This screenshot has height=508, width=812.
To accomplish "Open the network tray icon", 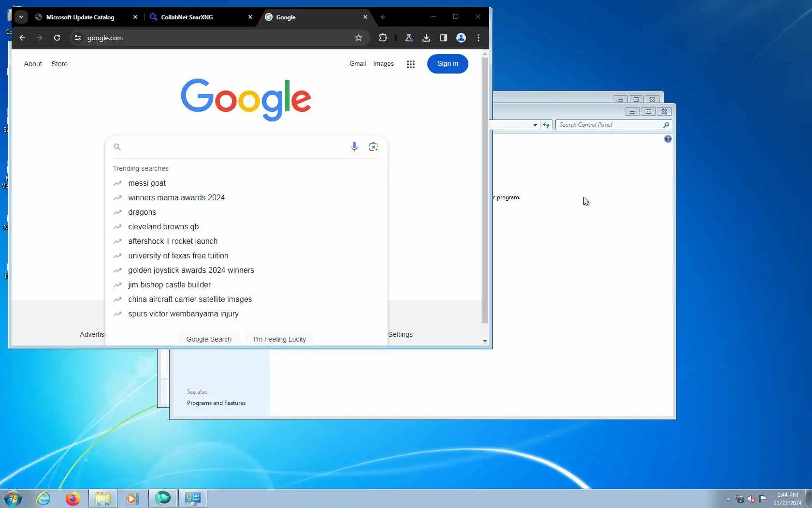I will coord(740,499).
